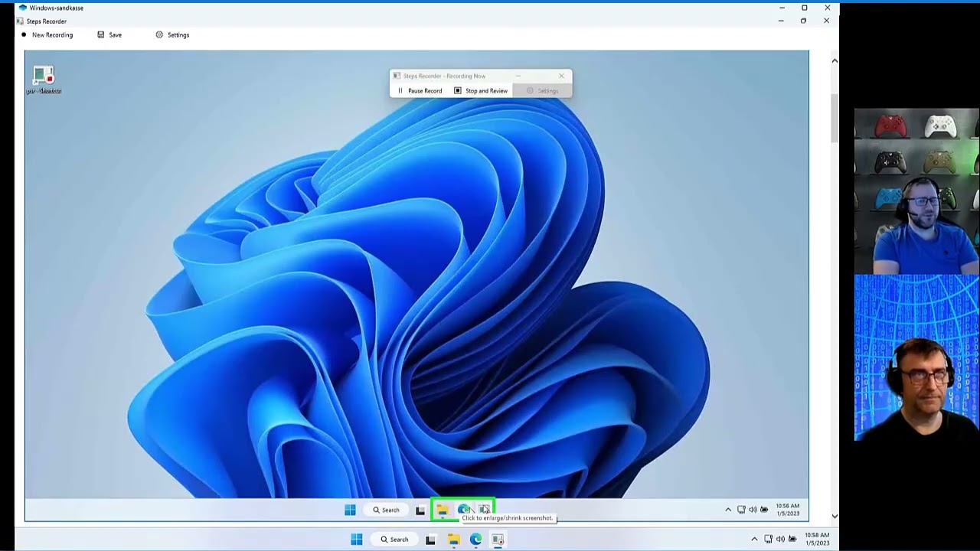Maximize the Windows-sandkasse window
The height and width of the screenshot is (551, 980).
[x=804, y=8]
